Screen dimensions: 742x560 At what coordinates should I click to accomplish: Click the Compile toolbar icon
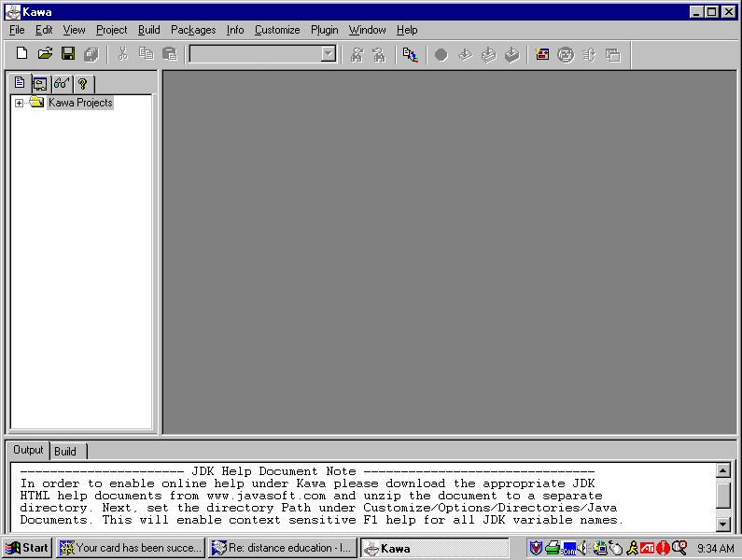coord(465,55)
